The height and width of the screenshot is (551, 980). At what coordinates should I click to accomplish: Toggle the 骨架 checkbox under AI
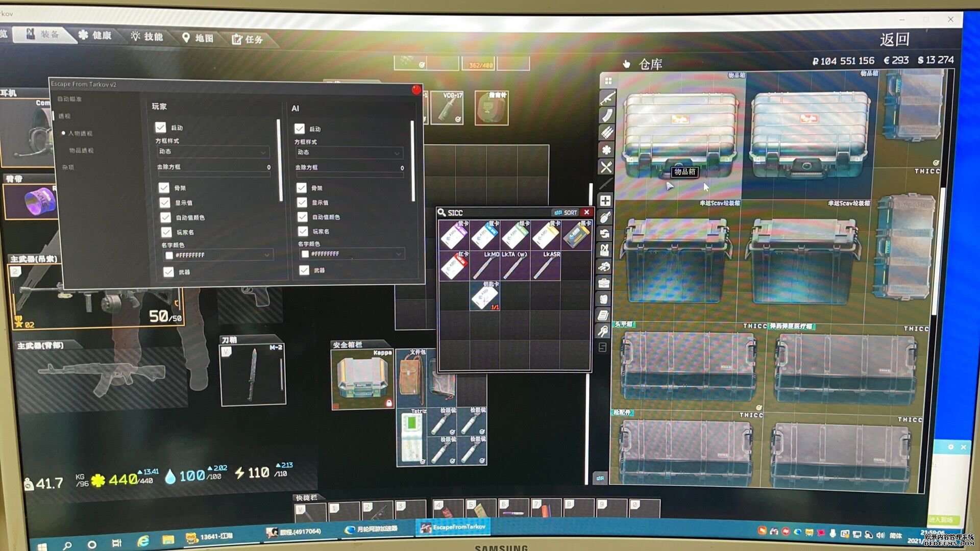[x=302, y=188]
